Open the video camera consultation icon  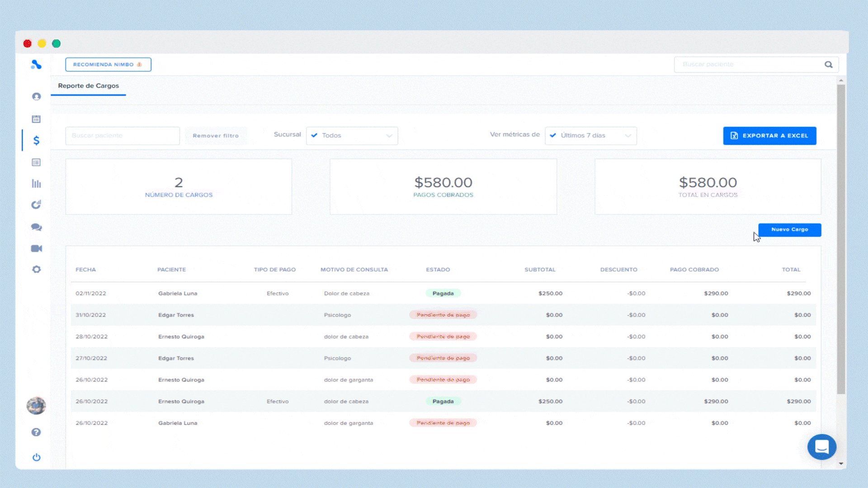(36, 249)
